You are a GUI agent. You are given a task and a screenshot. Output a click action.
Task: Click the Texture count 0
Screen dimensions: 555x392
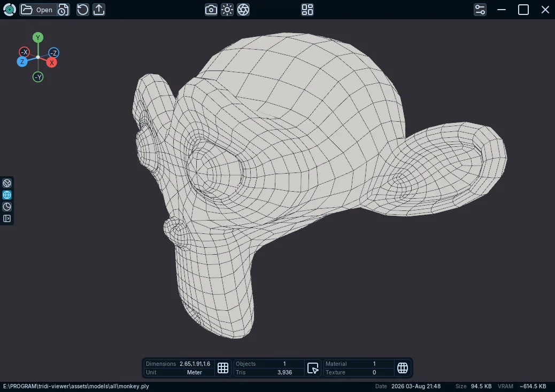[x=374, y=372]
